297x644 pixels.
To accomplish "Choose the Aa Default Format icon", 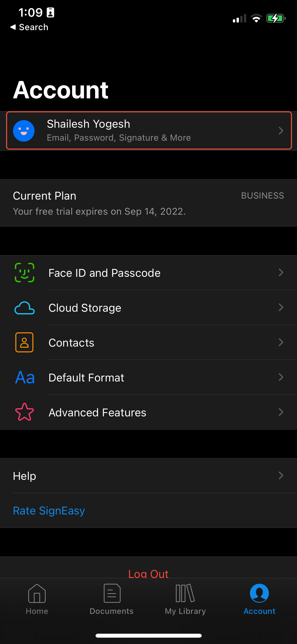I will click(x=25, y=378).
